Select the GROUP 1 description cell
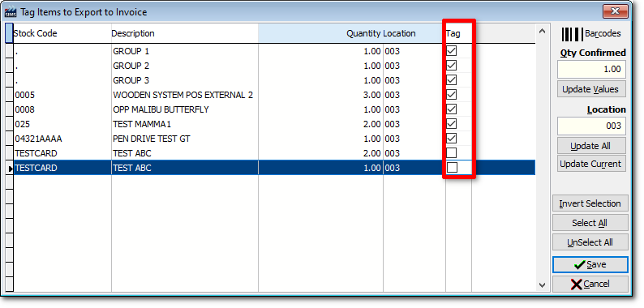Image resolution: width=644 pixels, height=308 pixels. [185, 51]
